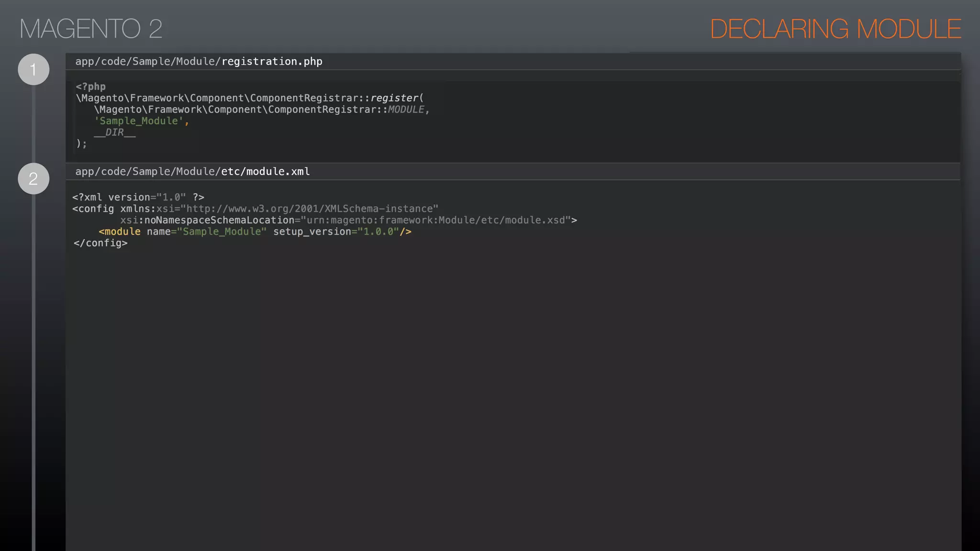Click the <config xmlns:xsi line
980x551 pixels.
[255, 209]
